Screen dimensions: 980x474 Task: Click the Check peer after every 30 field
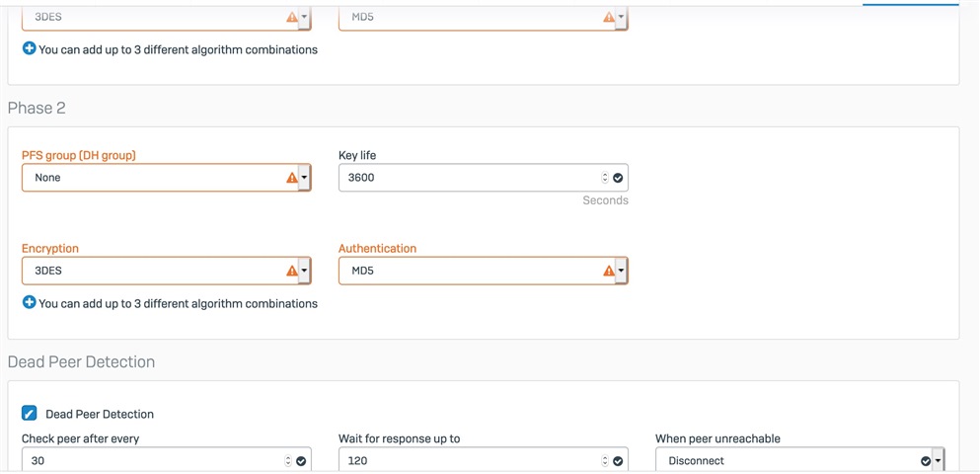[166, 459]
